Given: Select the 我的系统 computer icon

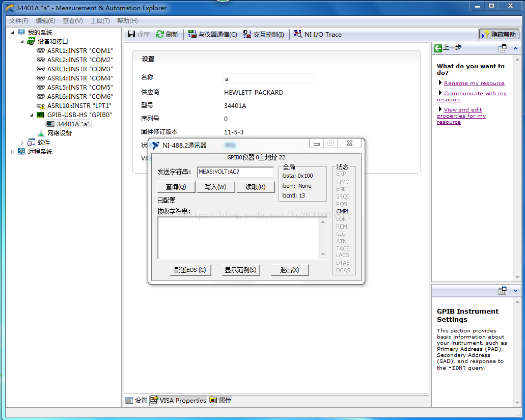Looking at the screenshot, I should (21, 32).
